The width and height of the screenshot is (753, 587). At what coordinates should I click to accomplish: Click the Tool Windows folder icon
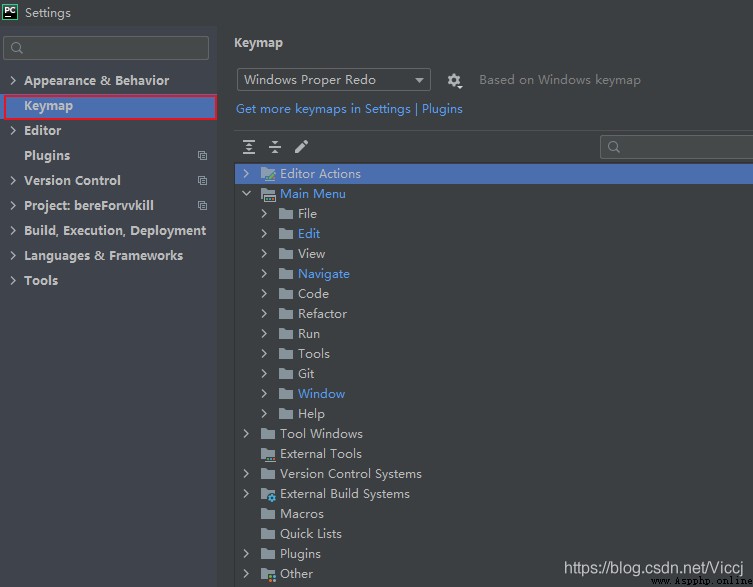[x=268, y=434]
